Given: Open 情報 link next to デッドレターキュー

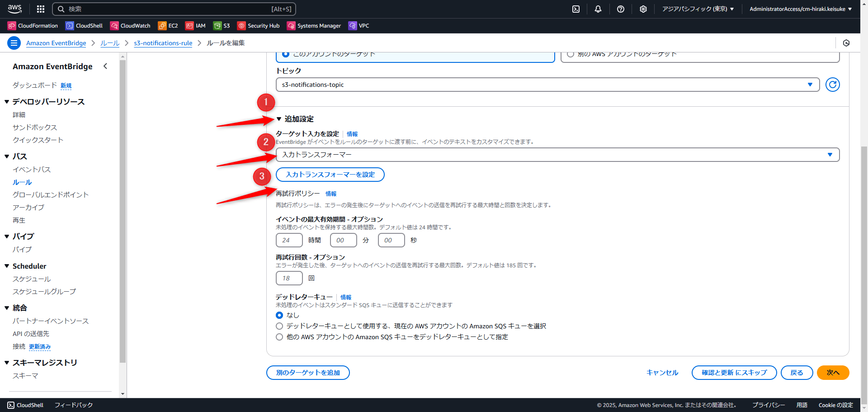Looking at the screenshot, I should click(346, 297).
